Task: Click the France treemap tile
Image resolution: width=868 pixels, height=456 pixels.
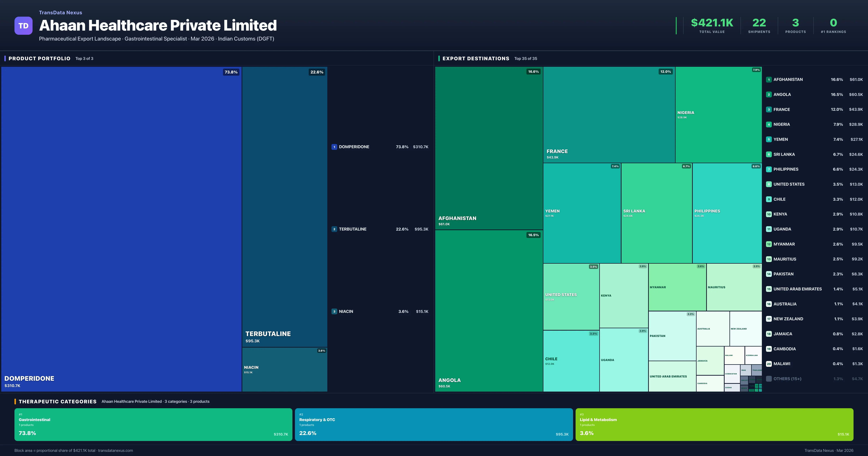Action: pos(609,115)
